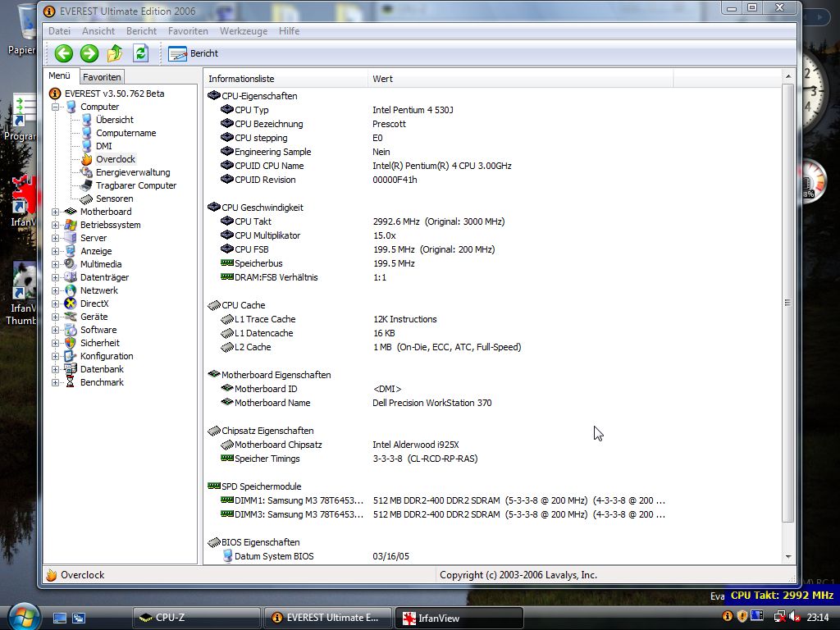Refresh the page with the refresh icon
The width and height of the screenshot is (840, 630).
tap(140, 53)
